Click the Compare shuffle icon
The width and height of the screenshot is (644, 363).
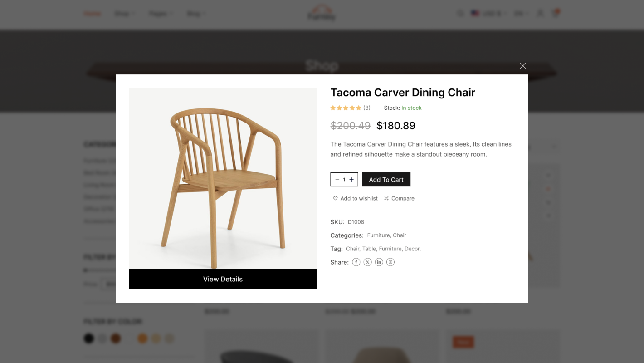tap(386, 198)
